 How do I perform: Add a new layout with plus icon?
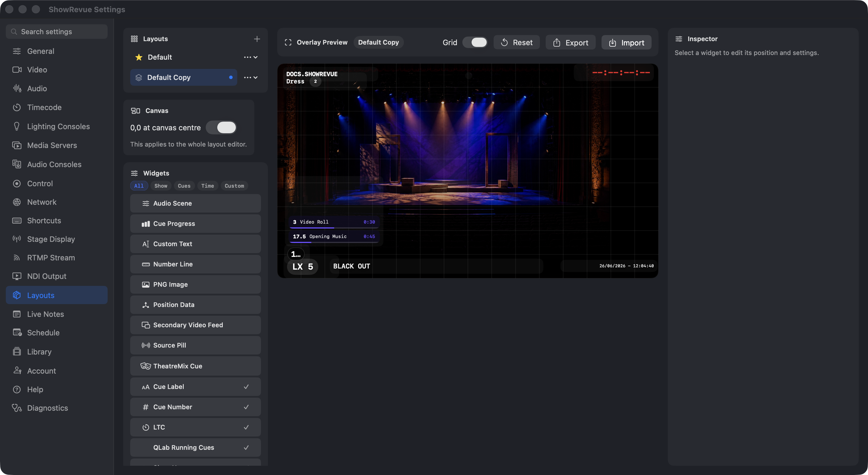(257, 39)
